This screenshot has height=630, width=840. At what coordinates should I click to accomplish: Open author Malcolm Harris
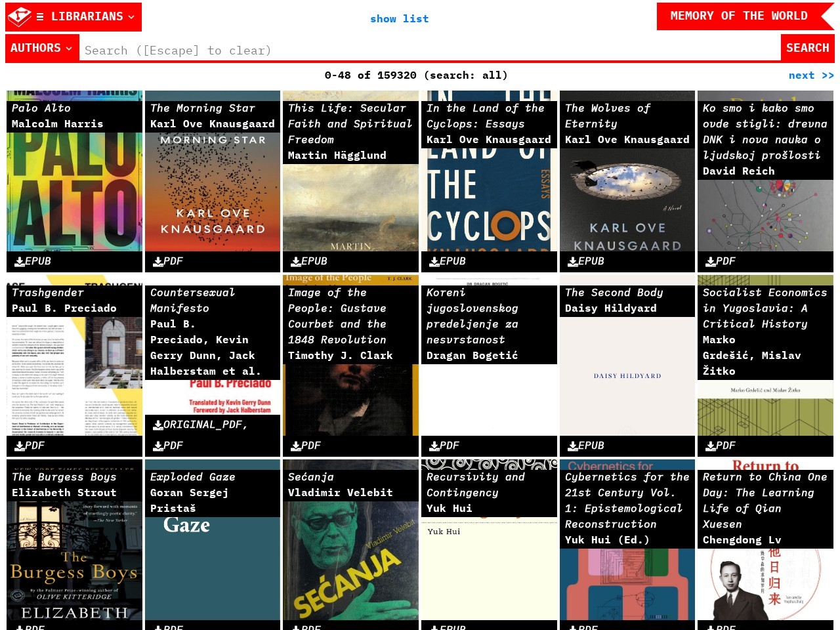[x=57, y=124]
